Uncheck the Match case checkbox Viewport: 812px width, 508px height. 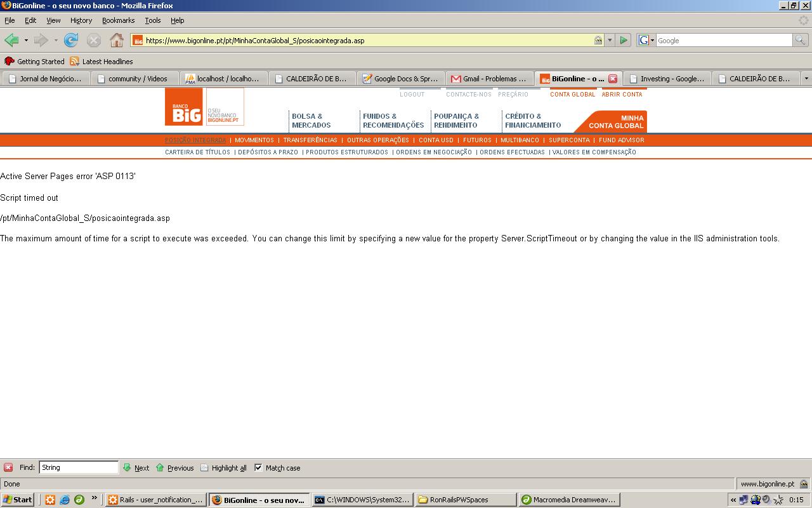pyautogui.click(x=258, y=467)
